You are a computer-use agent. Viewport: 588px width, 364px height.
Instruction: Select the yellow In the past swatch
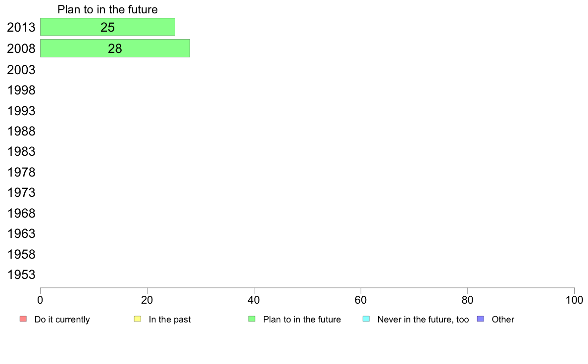coord(138,319)
